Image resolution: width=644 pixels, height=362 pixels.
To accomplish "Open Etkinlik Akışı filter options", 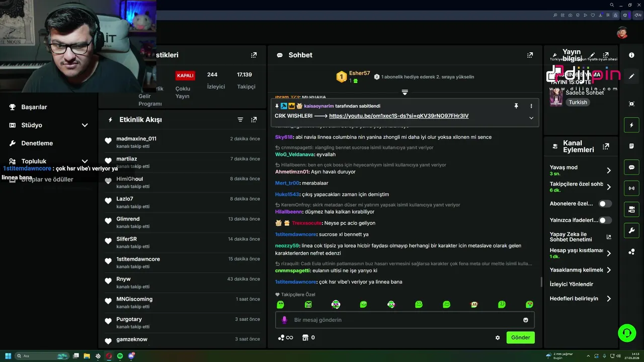I will [240, 120].
